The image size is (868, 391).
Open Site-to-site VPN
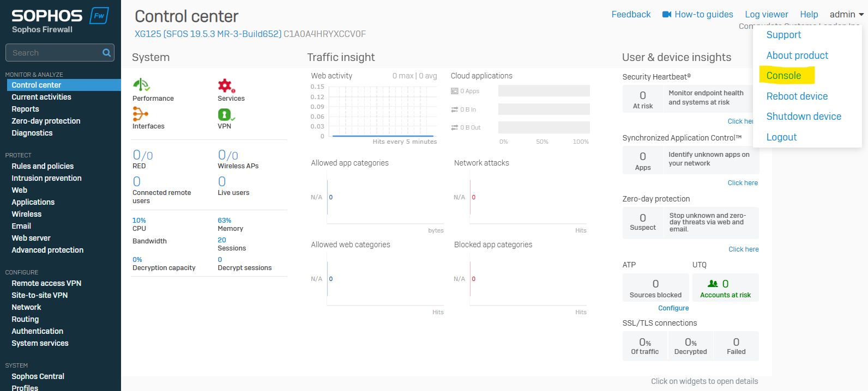[x=40, y=295]
